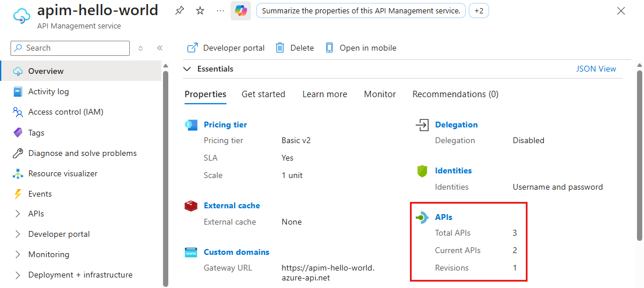Show the +2 more Copilot suggestions
This screenshot has width=644, height=288.
[479, 11]
